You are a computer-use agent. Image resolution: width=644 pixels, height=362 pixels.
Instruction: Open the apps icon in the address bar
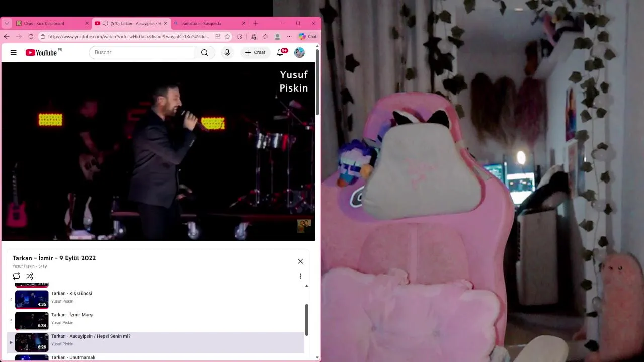pos(218,37)
